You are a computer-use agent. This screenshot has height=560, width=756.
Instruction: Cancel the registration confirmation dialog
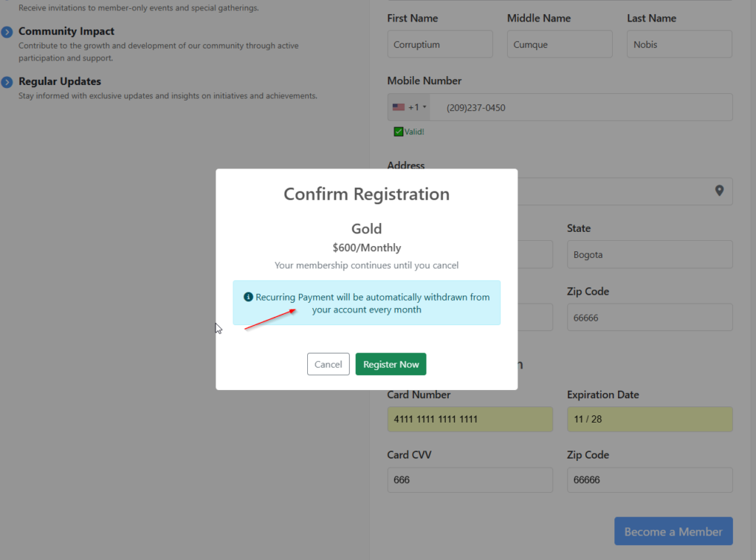click(328, 364)
